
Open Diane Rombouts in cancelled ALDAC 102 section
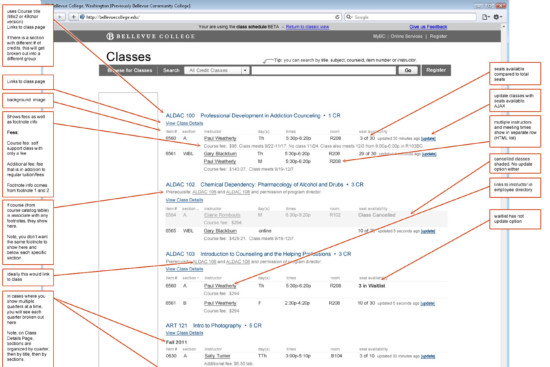click(x=222, y=215)
